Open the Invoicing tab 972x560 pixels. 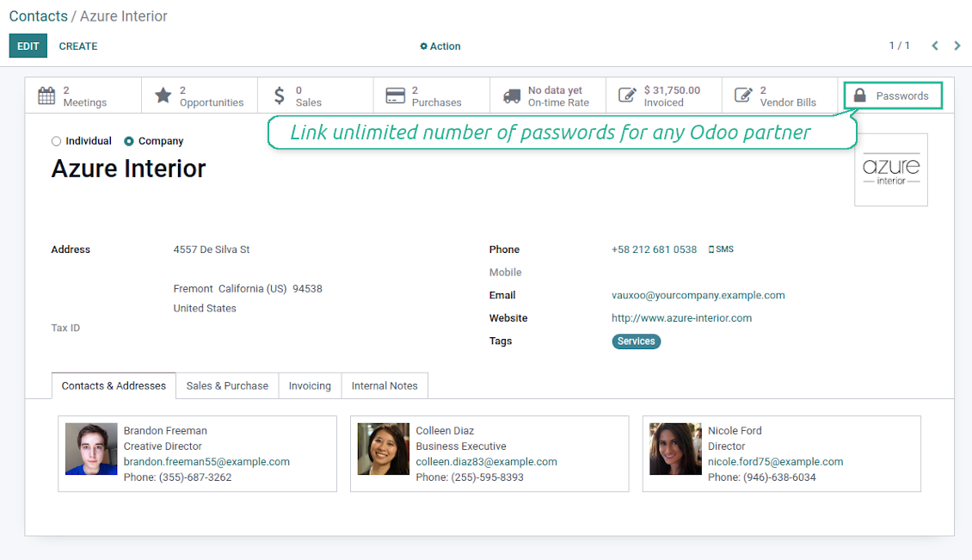coord(310,385)
